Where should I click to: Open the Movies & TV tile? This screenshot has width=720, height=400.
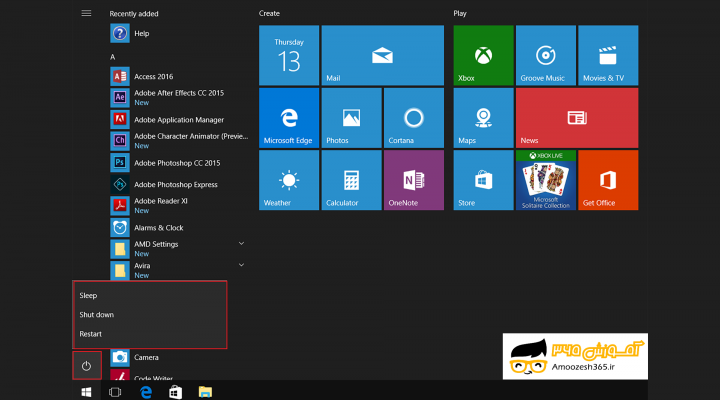pos(608,55)
